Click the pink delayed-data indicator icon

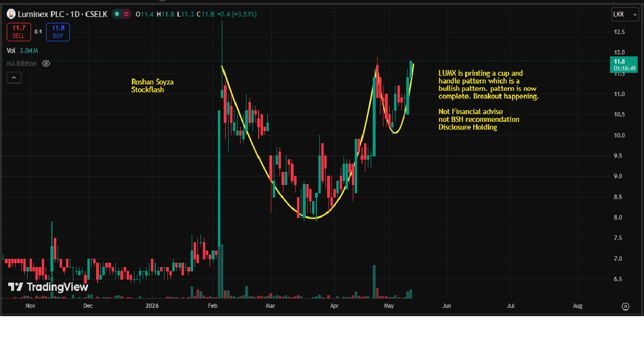click(126, 14)
